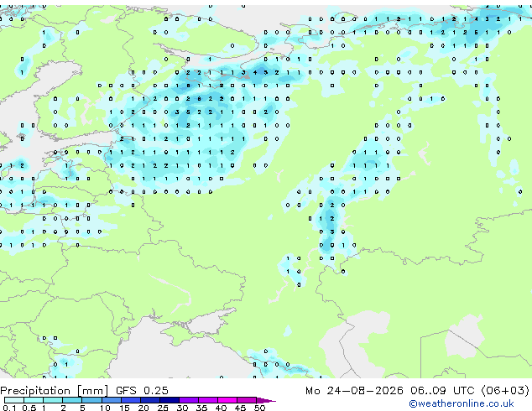Select the legend swatch between 0.5 and 1
532x411 pixels.
pos(34,400)
